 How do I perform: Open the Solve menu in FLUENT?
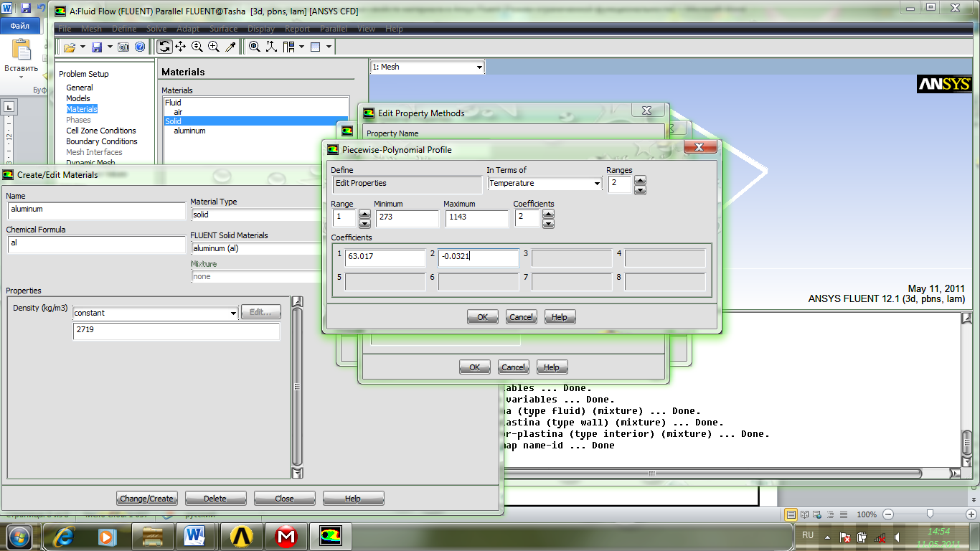coord(156,29)
